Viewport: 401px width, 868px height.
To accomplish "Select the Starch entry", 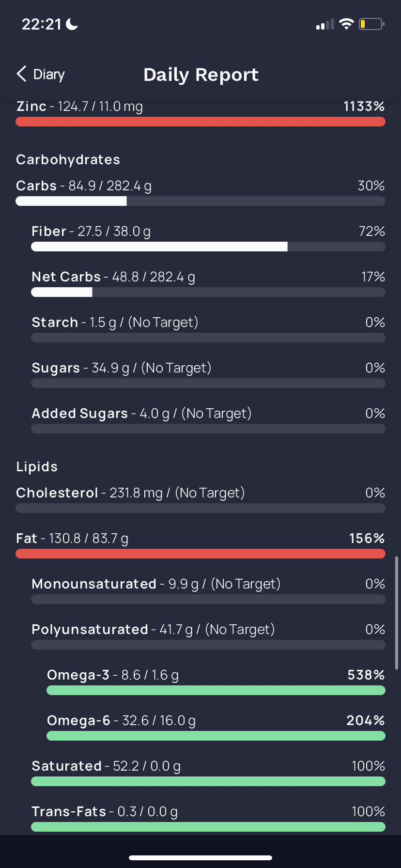I will pyautogui.click(x=208, y=329).
